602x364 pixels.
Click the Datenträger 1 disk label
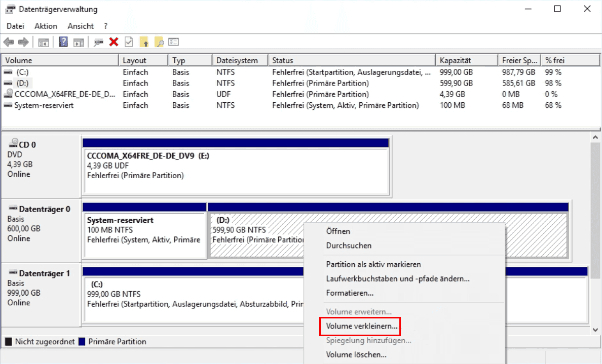point(45,273)
